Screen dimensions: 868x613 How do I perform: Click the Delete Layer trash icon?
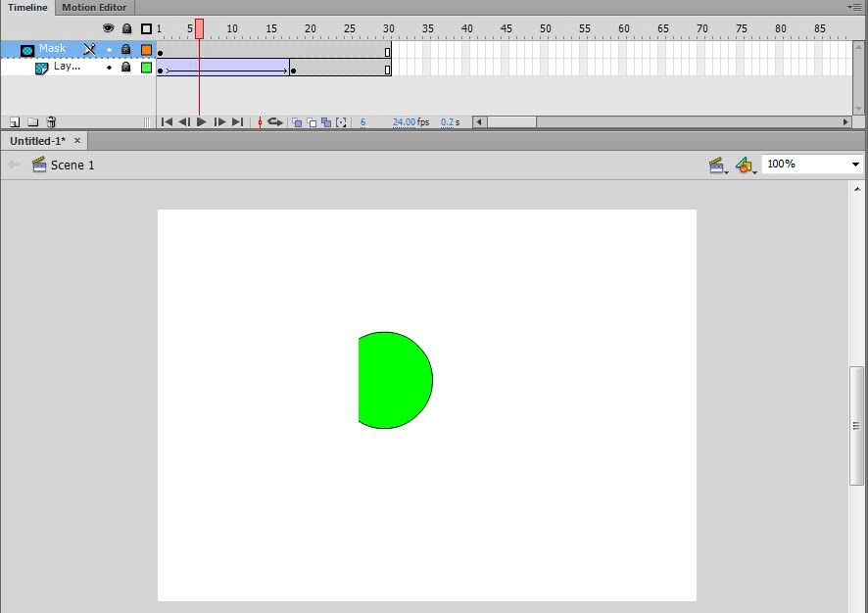50,121
